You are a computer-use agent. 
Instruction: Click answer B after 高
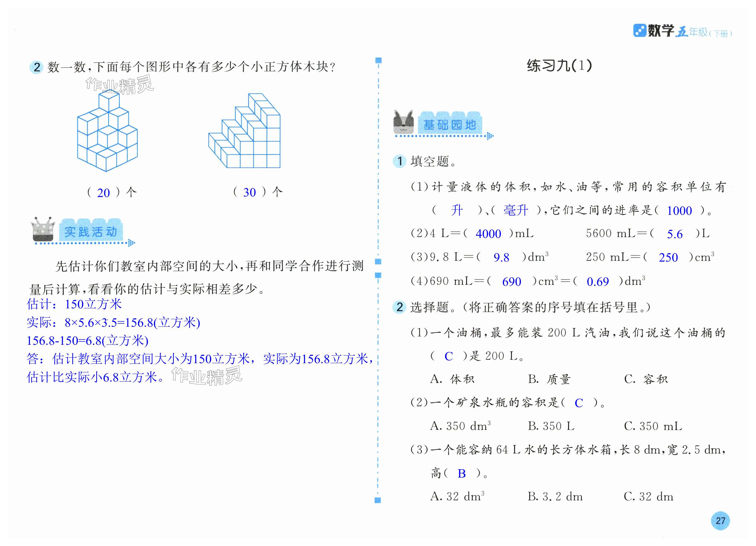(x=462, y=474)
